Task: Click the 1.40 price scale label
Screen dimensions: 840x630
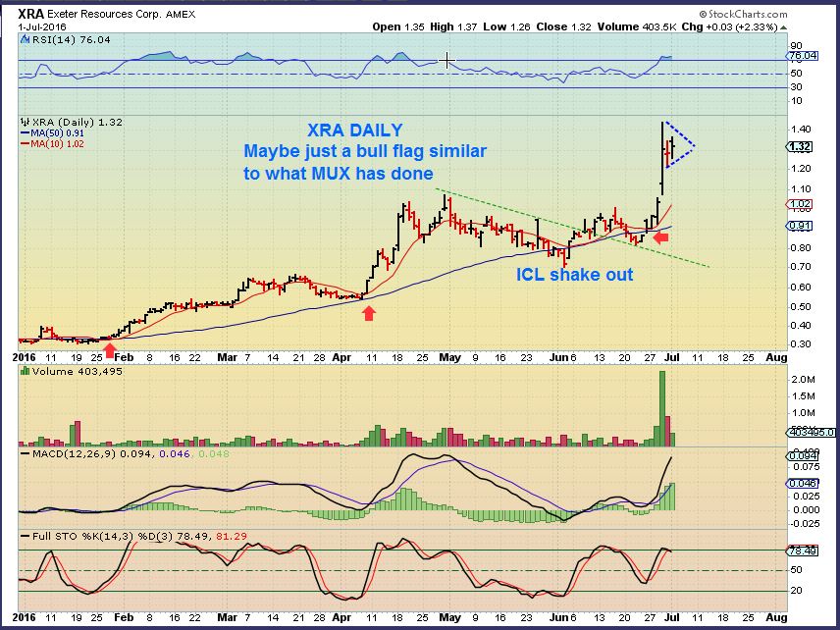Action: pos(801,130)
